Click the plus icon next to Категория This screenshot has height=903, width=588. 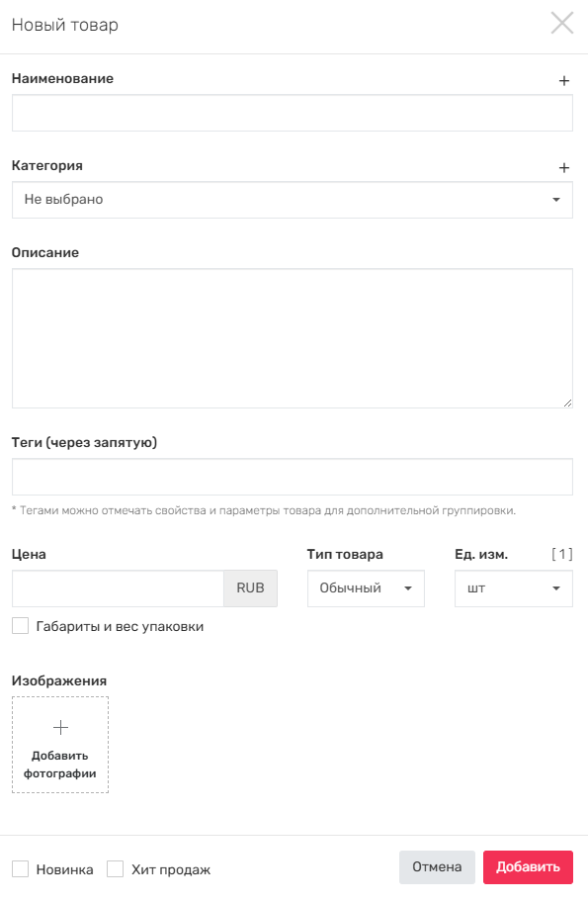coord(564,167)
